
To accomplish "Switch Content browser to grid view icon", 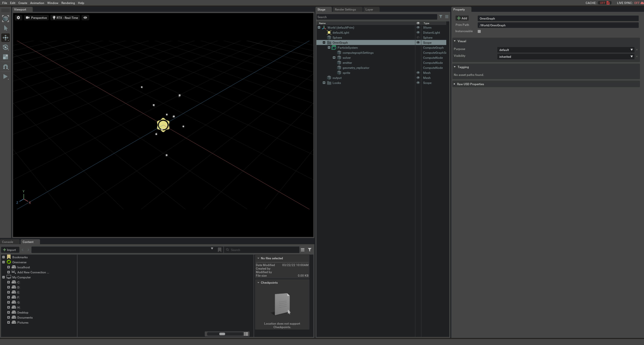I will pos(246,334).
